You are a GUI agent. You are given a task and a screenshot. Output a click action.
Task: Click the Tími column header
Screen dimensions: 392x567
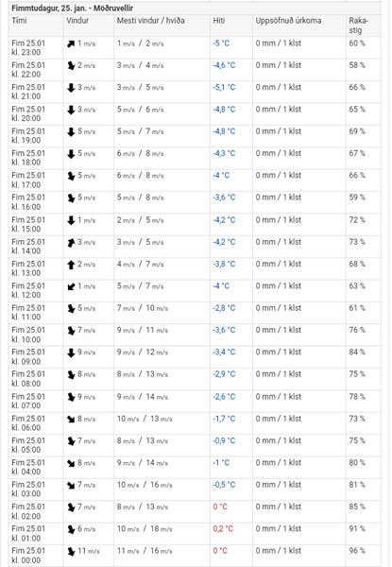click(x=19, y=21)
